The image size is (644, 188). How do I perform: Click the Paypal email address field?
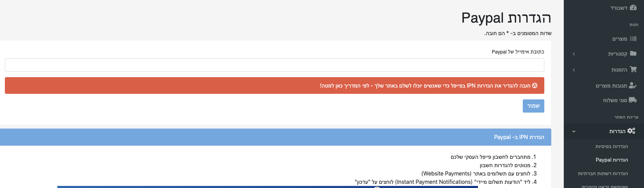click(274, 65)
